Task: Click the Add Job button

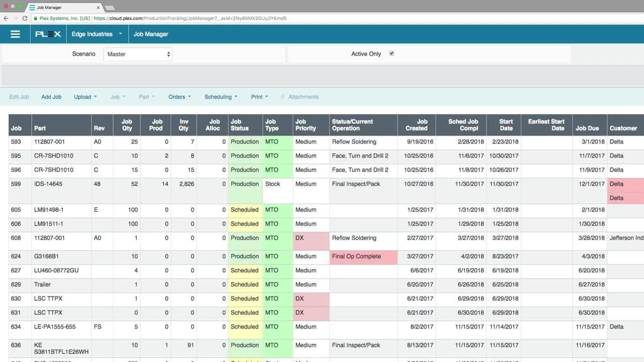Action: (51, 97)
